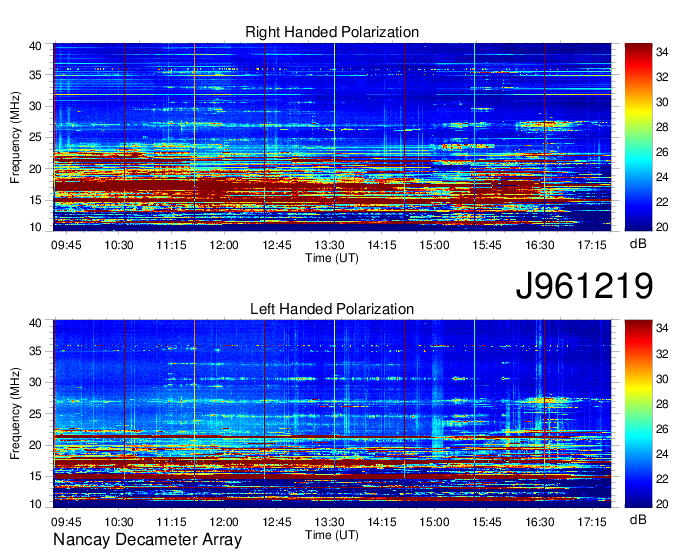Click the top plot's color scale bar

[638, 137]
